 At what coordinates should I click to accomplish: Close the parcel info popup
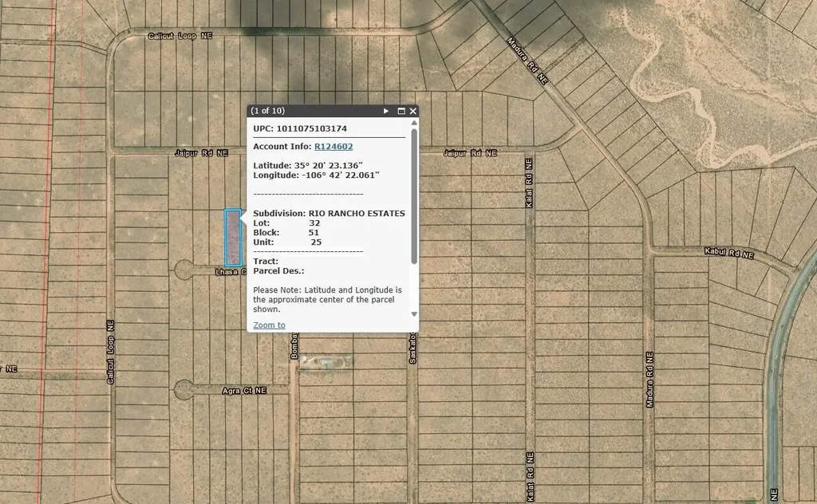point(413,112)
